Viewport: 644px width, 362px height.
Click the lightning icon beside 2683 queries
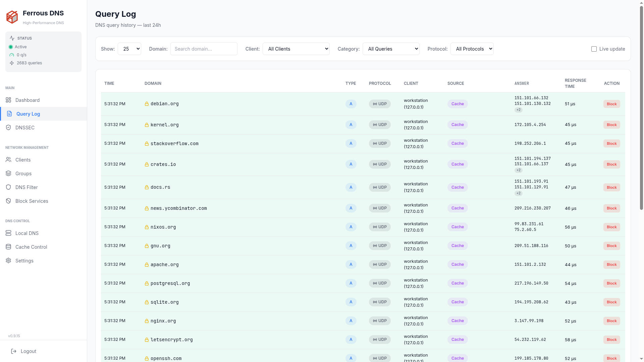pyautogui.click(x=12, y=63)
